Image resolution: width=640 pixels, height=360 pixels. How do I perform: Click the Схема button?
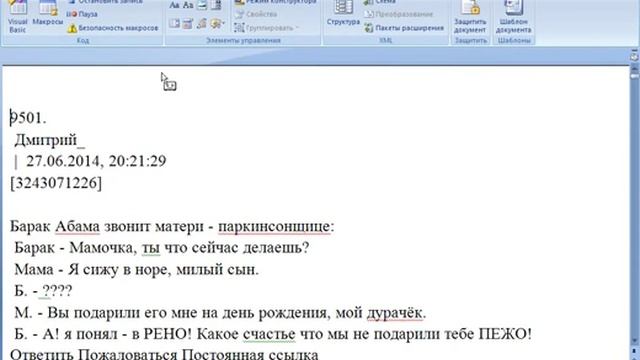pos(380,2)
